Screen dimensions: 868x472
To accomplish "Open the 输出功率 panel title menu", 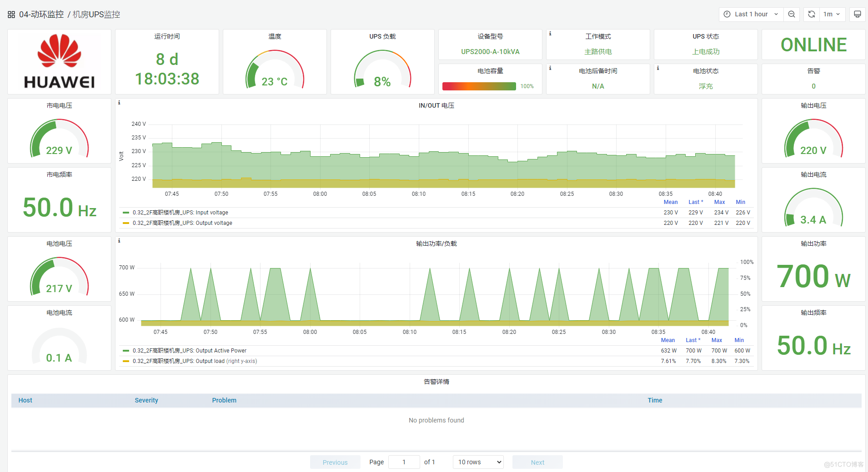I will 813,243.
